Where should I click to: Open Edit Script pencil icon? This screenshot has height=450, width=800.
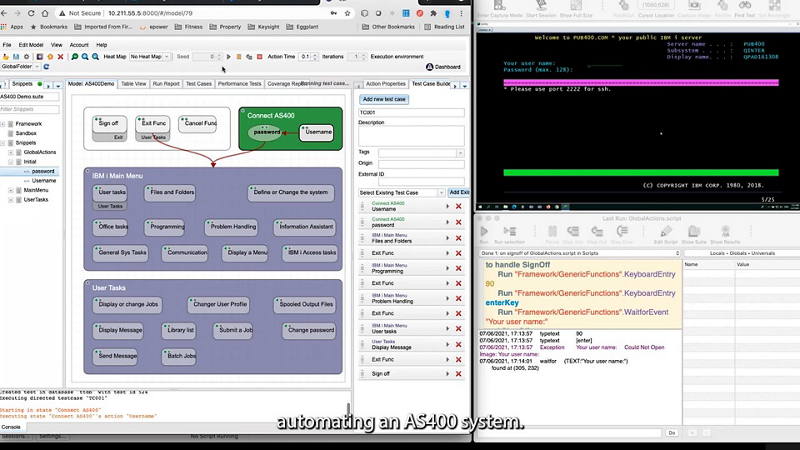tap(666, 232)
